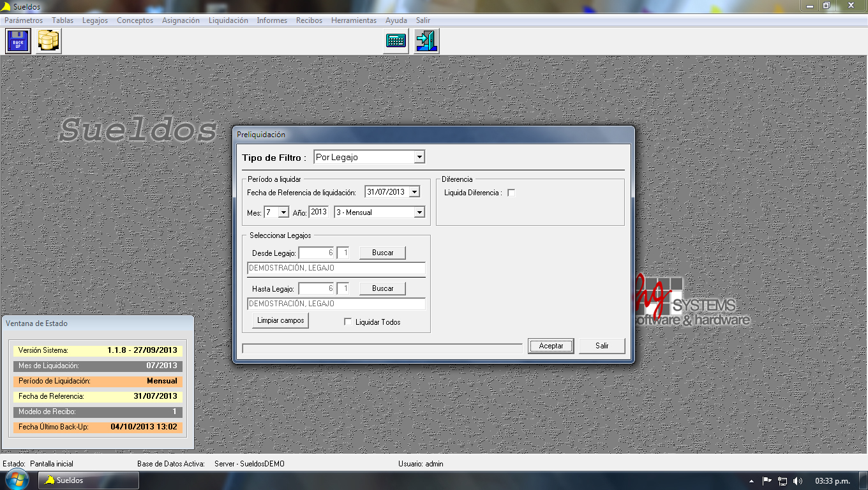Check the Liquidar Todos option
This screenshot has height=490, width=868.
pyautogui.click(x=348, y=322)
